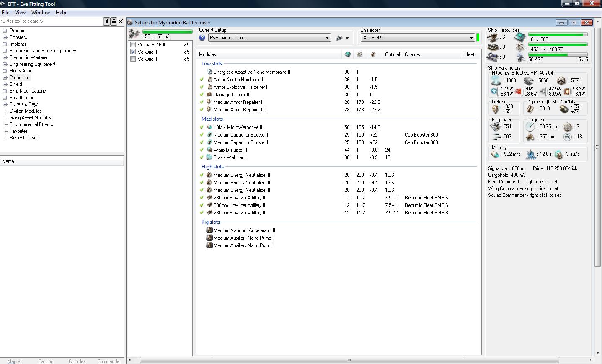The width and height of the screenshot is (602, 364).
Task: Click the explosive resistance icon showing 56.3%
Action: click(567, 91)
